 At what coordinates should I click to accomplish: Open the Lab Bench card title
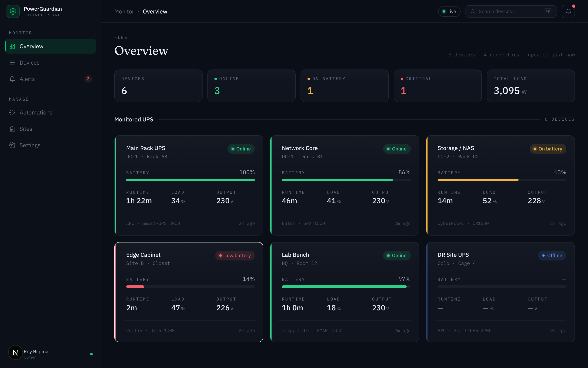tap(295, 255)
